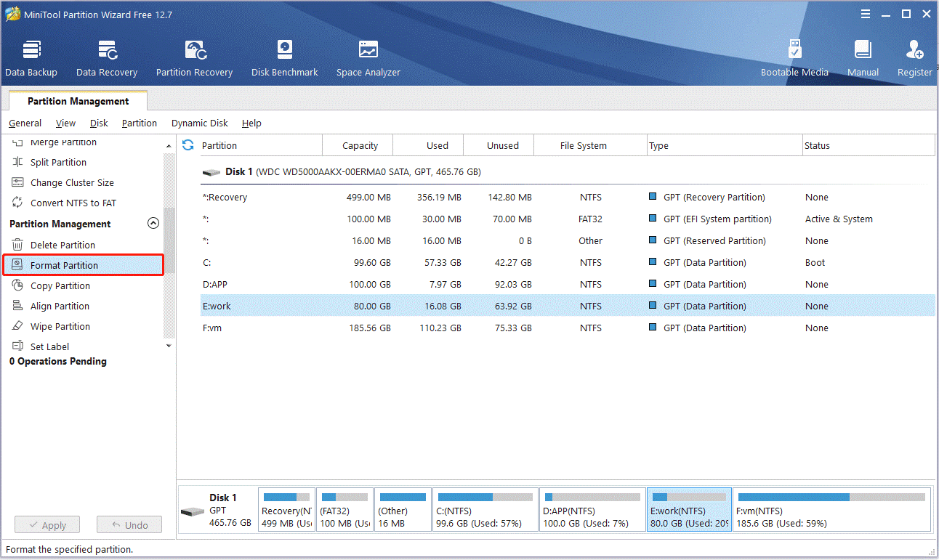939x560 pixels.
Task: Choose Wipe Partition
Action: tap(60, 327)
